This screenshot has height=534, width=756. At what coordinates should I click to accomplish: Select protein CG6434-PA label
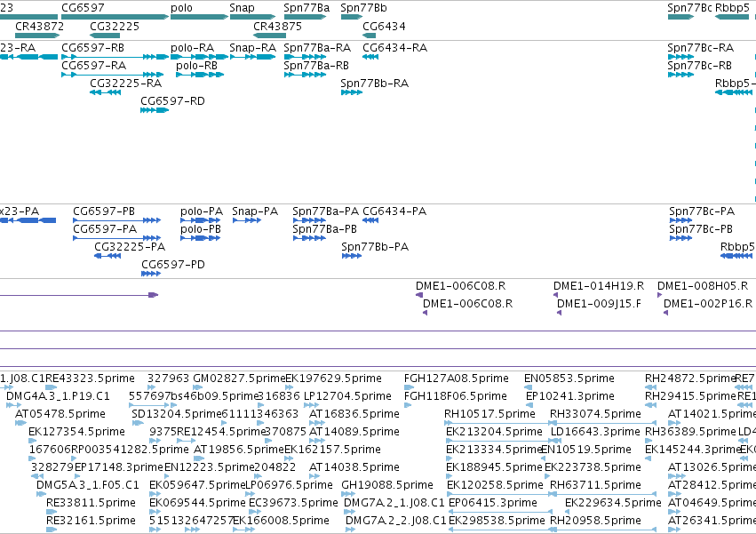(394, 211)
